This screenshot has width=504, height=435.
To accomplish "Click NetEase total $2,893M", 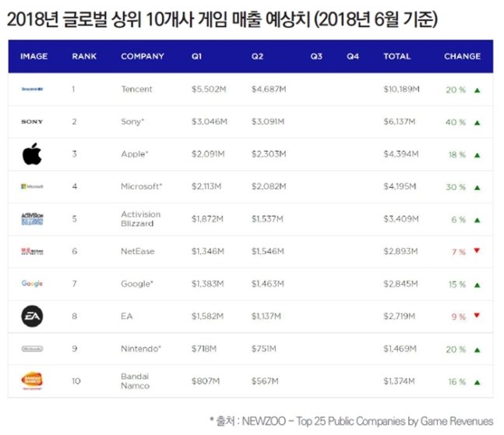I will point(401,251).
